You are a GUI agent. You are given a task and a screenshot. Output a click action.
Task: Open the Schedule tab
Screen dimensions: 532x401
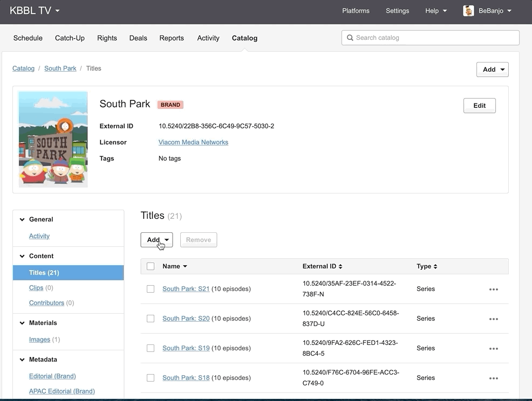click(28, 38)
